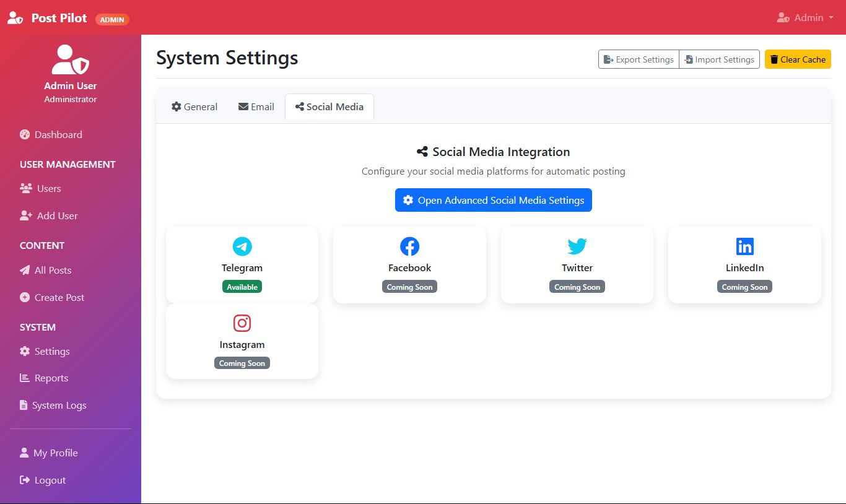This screenshot has height=504, width=846.
Task: Open Advanced Social Media Settings
Action: pos(494,200)
